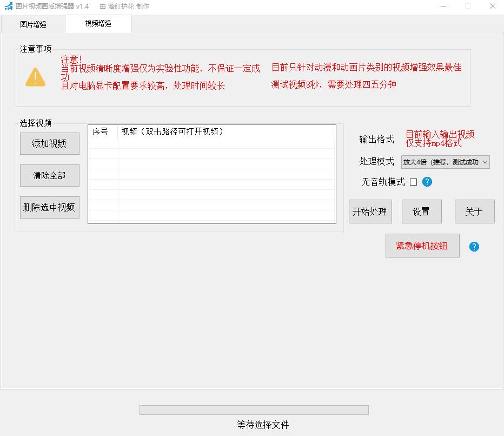Click 删除选中视频 to remove selected video

pos(49,207)
